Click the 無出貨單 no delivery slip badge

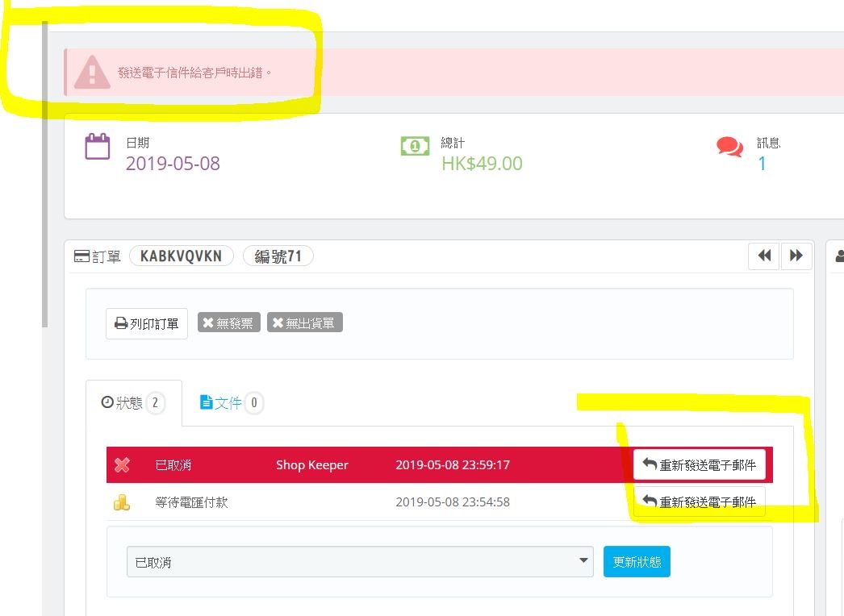click(x=305, y=323)
